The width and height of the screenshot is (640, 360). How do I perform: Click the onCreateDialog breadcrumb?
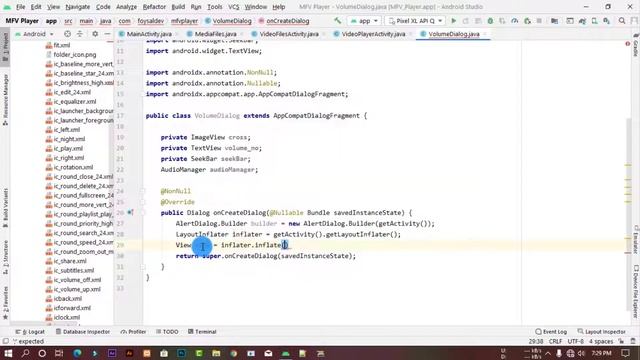tap(284, 21)
